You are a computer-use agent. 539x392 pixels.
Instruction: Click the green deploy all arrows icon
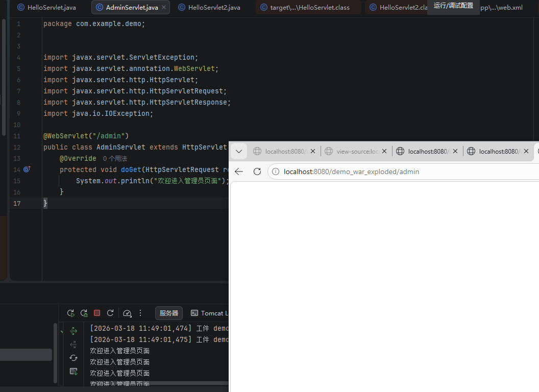pyautogui.click(x=73, y=331)
